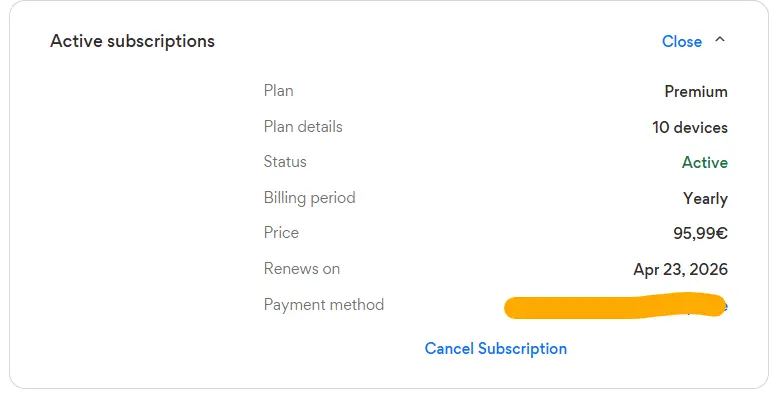This screenshot has width=776, height=399.
Task: Click the Price label
Action: point(281,233)
